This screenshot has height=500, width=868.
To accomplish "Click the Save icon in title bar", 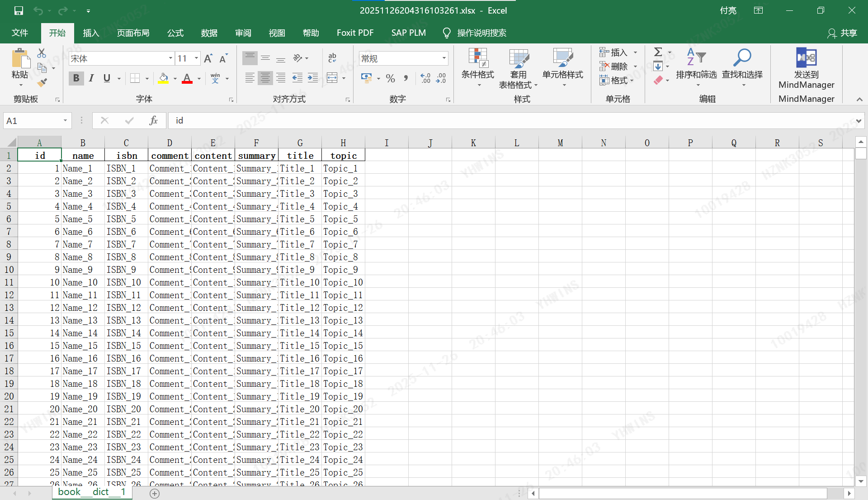I will (x=19, y=10).
